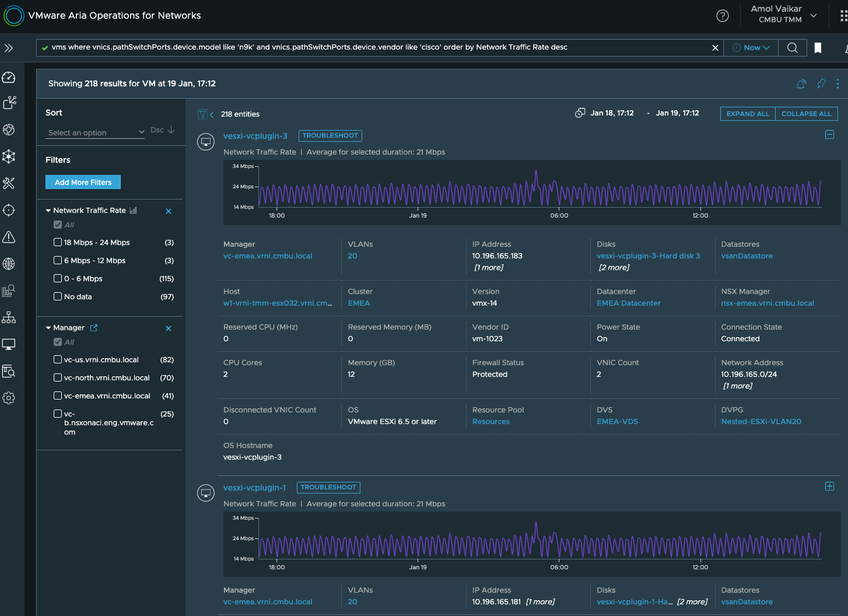
Task: Remove the Network Traffic Rate filter
Action: pyautogui.click(x=169, y=211)
